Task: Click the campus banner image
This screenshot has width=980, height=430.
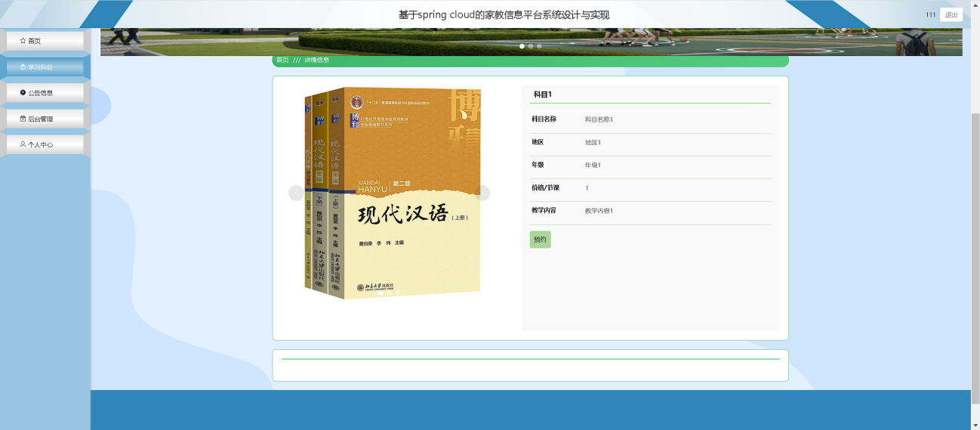Action: click(532, 42)
